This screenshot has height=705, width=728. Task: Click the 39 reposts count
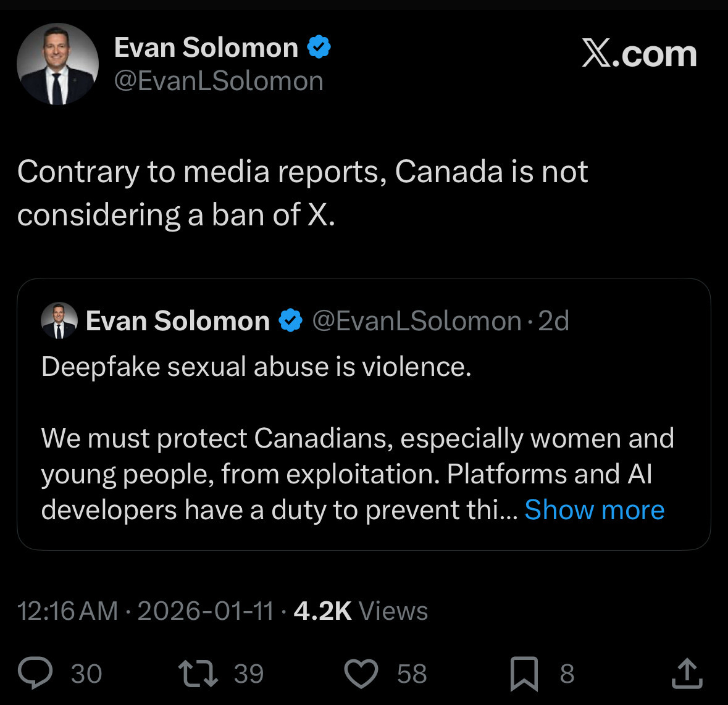249,674
